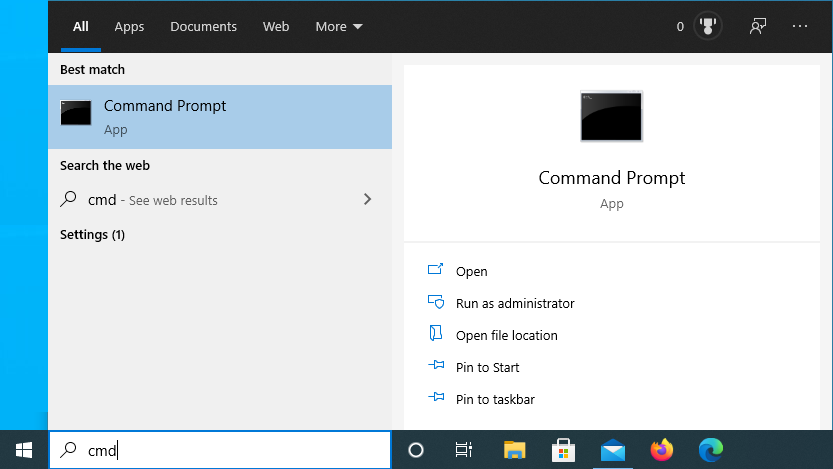Open Cortana circle icon on taskbar

tap(416, 450)
